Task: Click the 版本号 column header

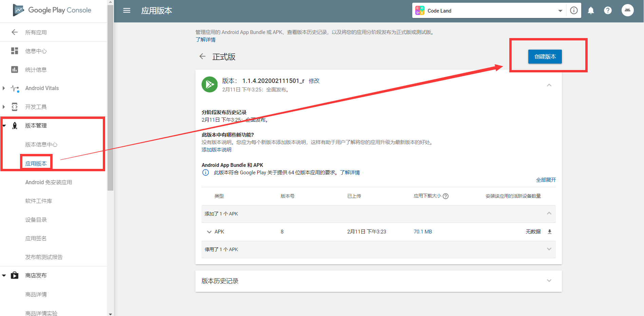Action: point(287,196)
